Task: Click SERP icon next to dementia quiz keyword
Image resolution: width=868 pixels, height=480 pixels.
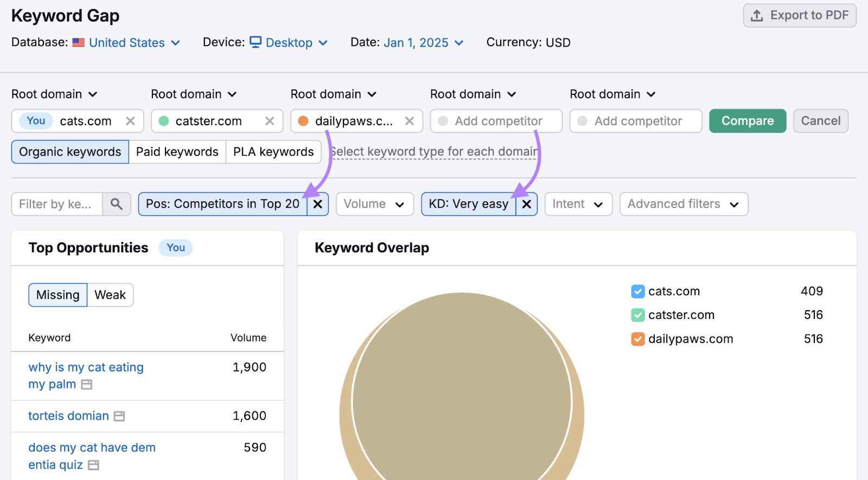Action: tap(93, 465)
